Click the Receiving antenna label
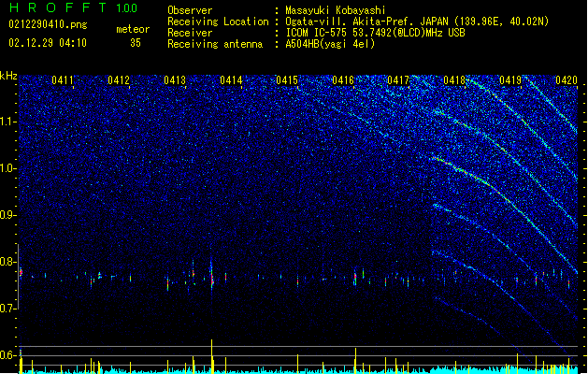588x374 pixels. pos(215,44)
